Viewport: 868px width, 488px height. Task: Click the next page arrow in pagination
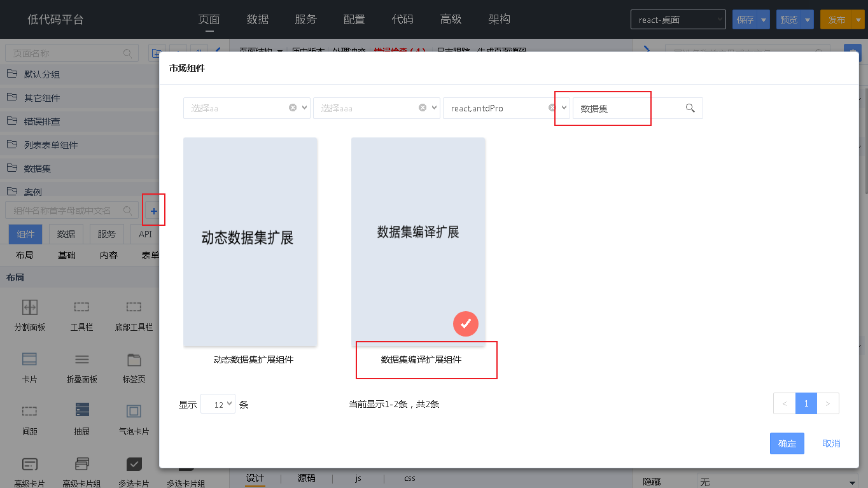point(828,403)
